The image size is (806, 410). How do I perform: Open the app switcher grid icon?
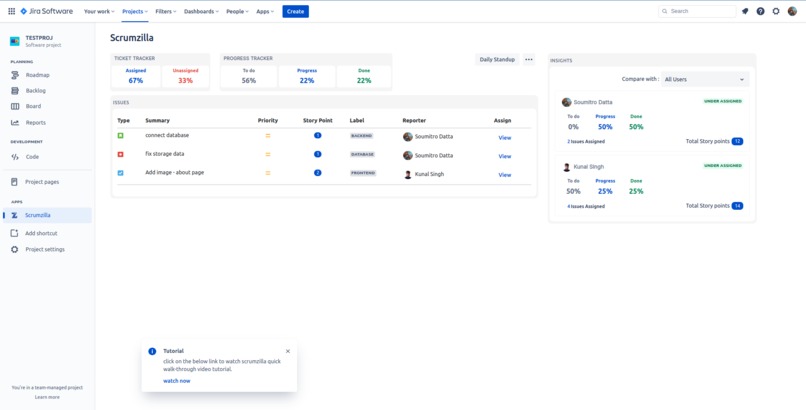[x=11, y=11]
